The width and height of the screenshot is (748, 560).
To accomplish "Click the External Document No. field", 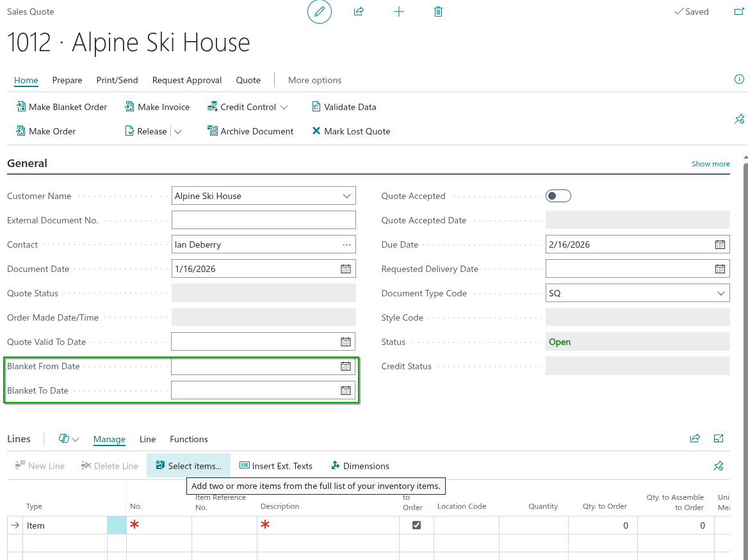I will pos(263,220).
